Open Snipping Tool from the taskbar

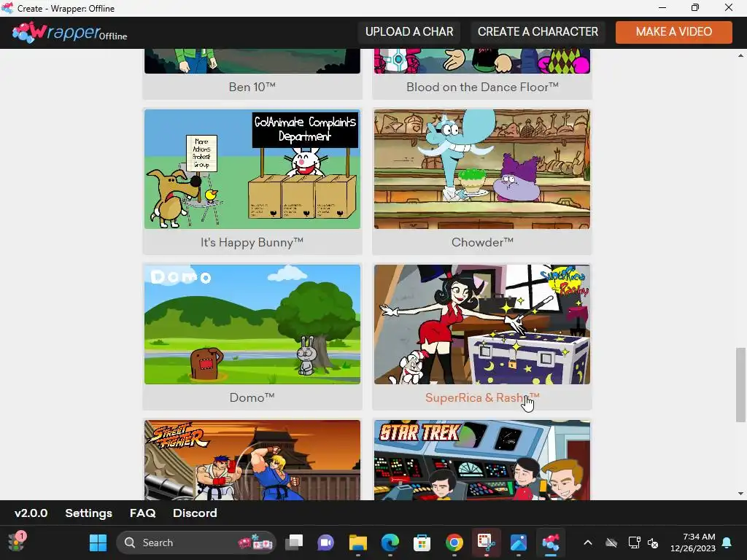[487, 542]
